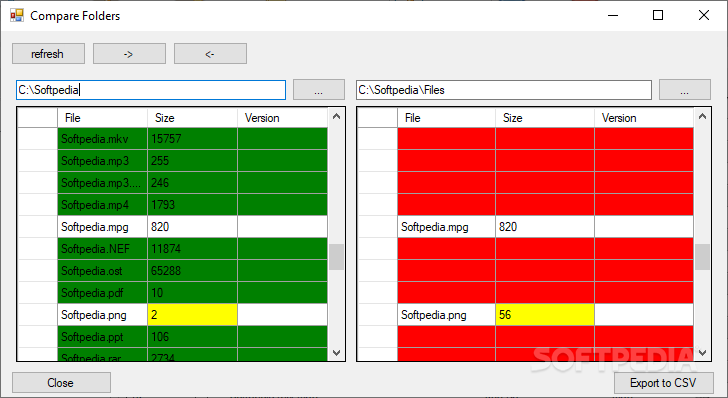Right panel scroll up arrow
Viewport: 728px width, 398px height.
pyautogui.click(x=702, y=116)
